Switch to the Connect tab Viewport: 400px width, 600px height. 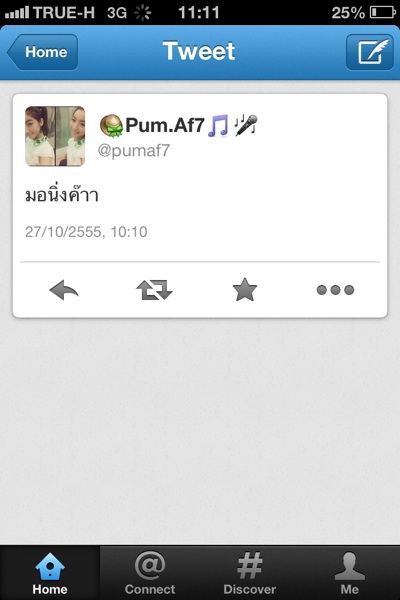(150, 572)
